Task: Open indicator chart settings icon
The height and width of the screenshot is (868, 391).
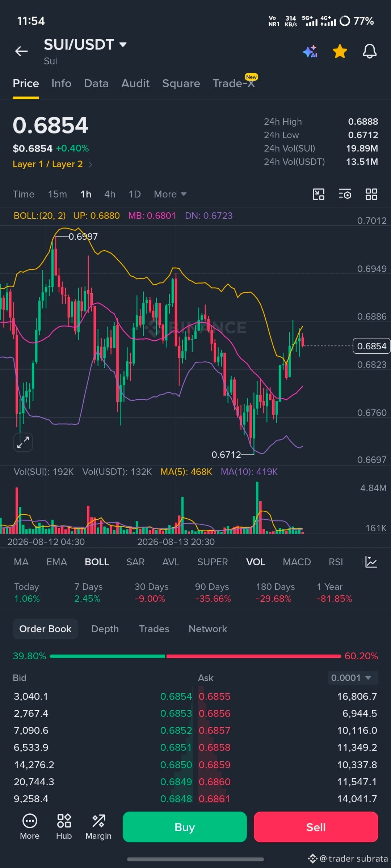Action: coord(371,562)
